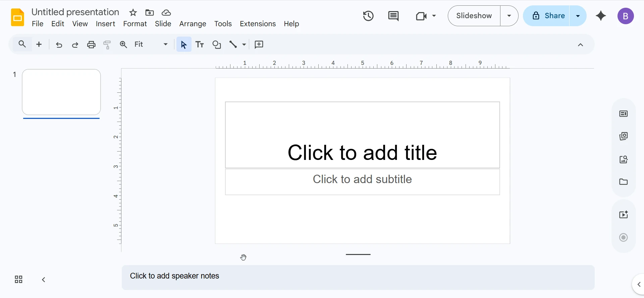Open the Fit zoom dropdown
This screenshot has width=644, height=298.
click(151, 44)
